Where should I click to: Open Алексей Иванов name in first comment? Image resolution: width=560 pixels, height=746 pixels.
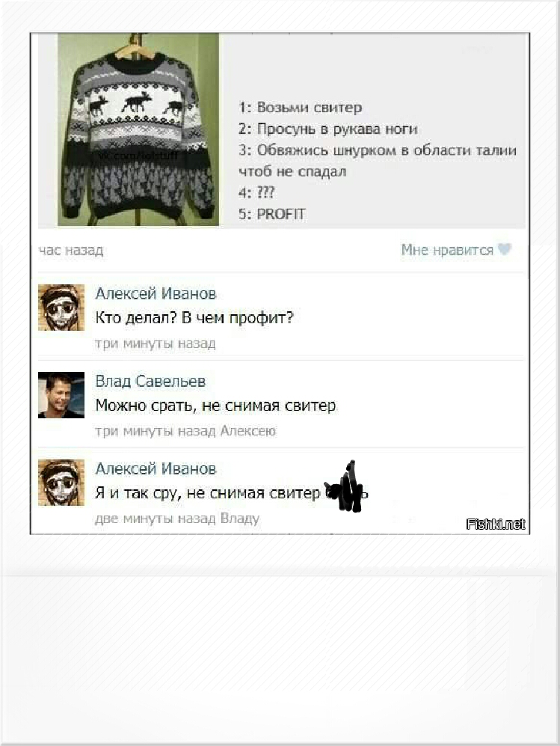tap(156, 293)
